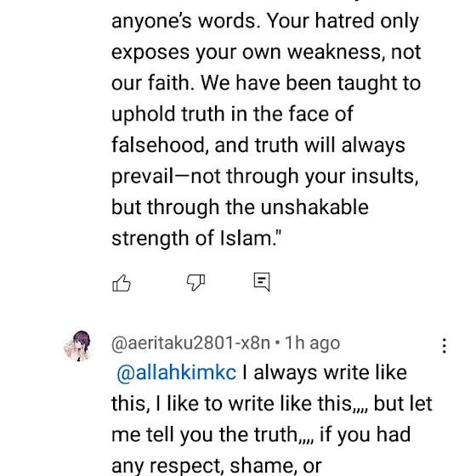Open replies using the reply icon
The width and height of the screenshot is (476, 476).
(262, 281)
